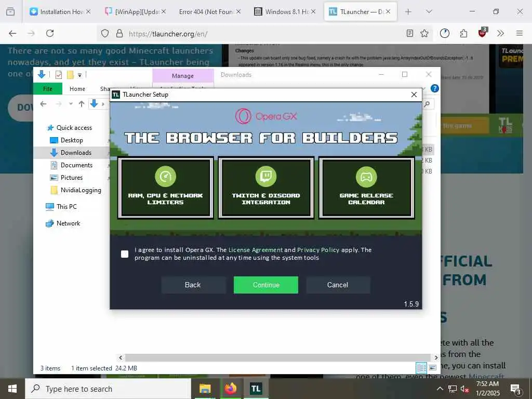Click Explorer up-one-level arrow
Image resolution: width=532 pixels, height=399 pixels.
[82, 104]
